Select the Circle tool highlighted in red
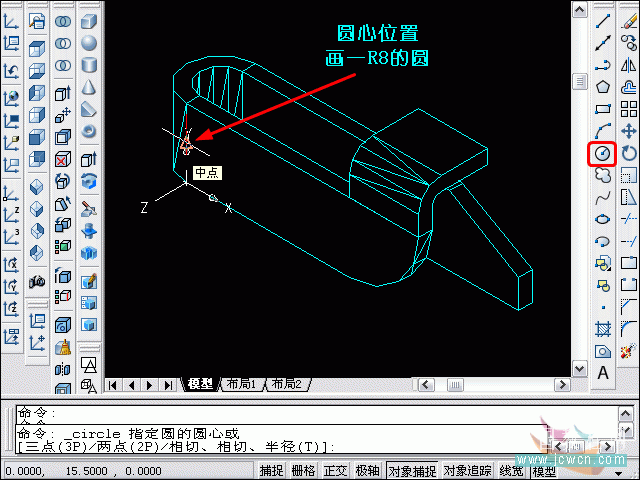640x480 pixels. [x=602, y=153]
